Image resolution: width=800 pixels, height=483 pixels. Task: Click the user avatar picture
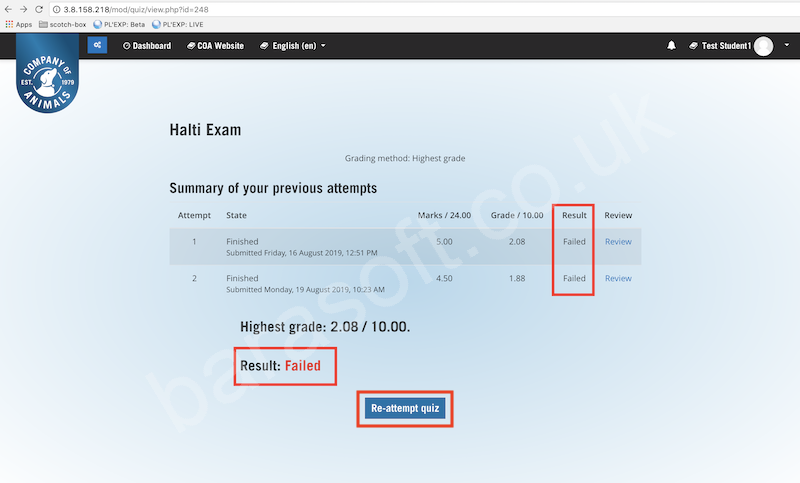(763, 46)
